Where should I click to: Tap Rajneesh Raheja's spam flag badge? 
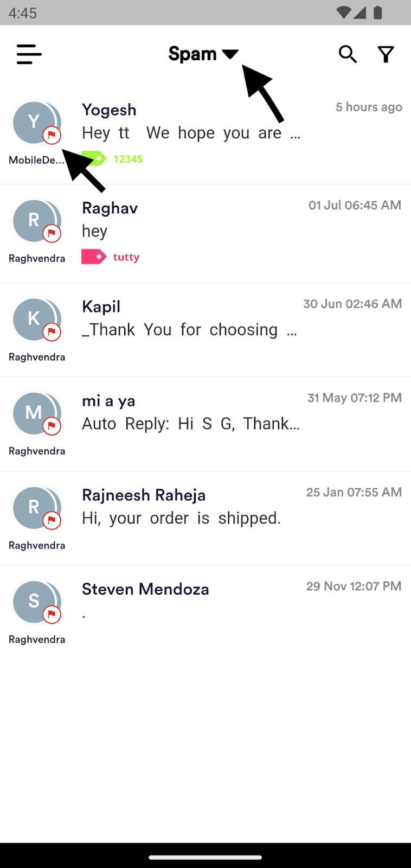[52, 520]
